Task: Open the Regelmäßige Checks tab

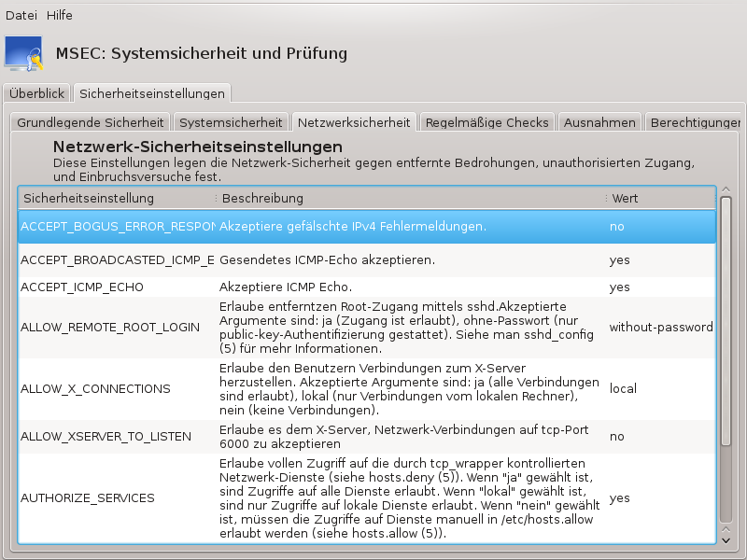Action: (x=486, y=122)
